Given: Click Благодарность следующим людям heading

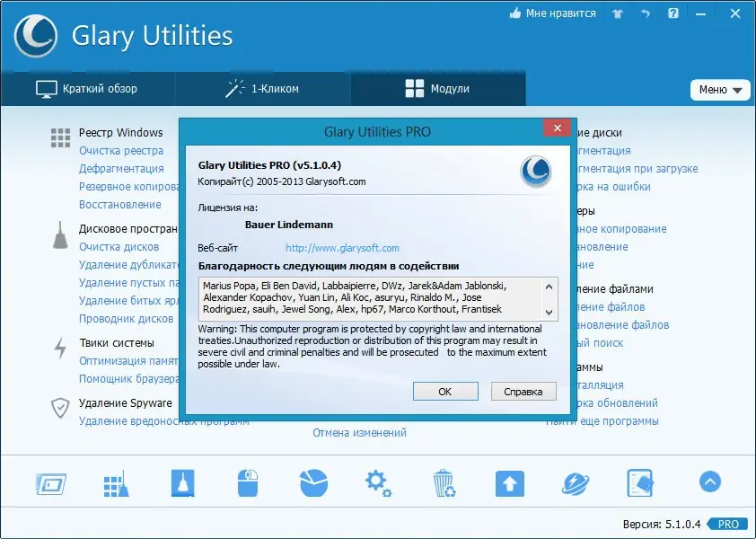Looking at the screenshot, I should pos(329,266).
